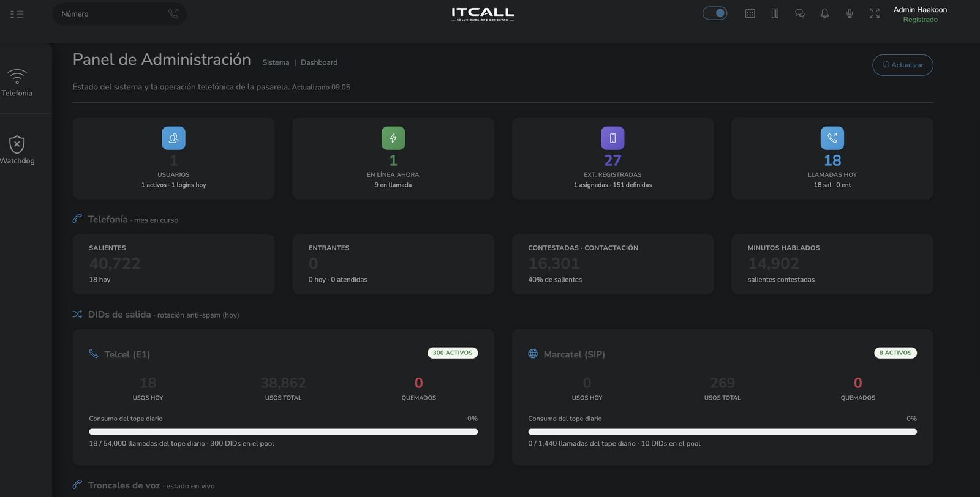The width and height of the screenshot is (980, 497).
Task: Click the 8 ACTIVOS badge
Action: pyautogui.click(x=895, y=353)
